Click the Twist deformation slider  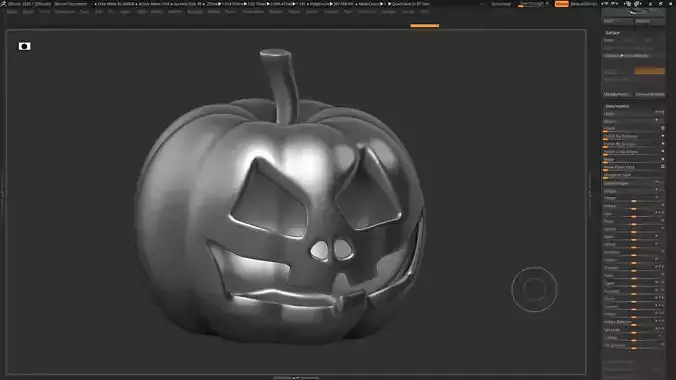pyautogui.click(x=633, y=276)
